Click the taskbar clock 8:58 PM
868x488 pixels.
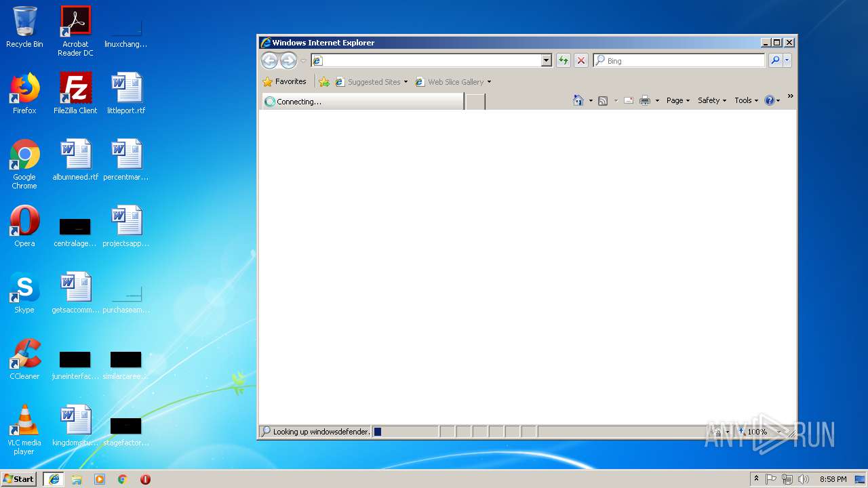pos(833,479)
